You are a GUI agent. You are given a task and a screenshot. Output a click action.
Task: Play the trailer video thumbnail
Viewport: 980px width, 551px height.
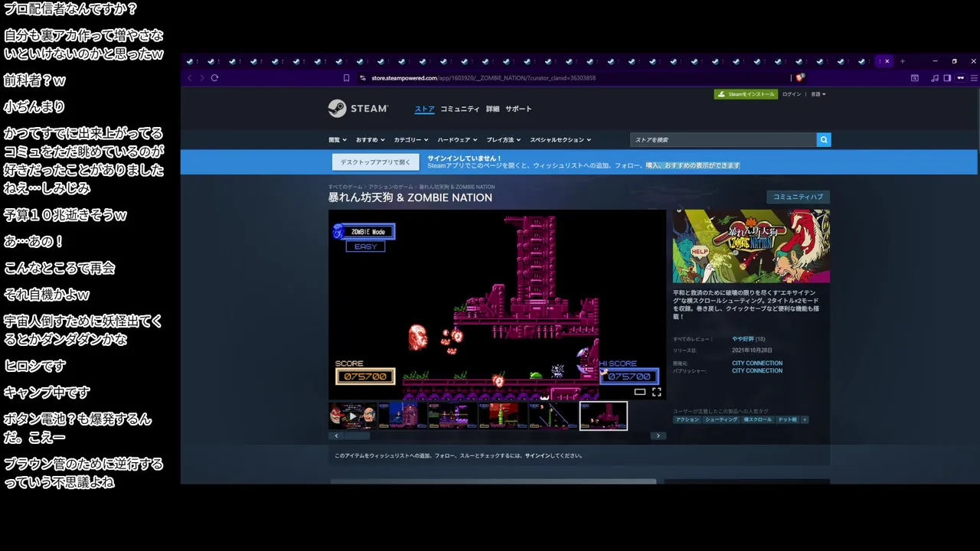click(353, 416)
